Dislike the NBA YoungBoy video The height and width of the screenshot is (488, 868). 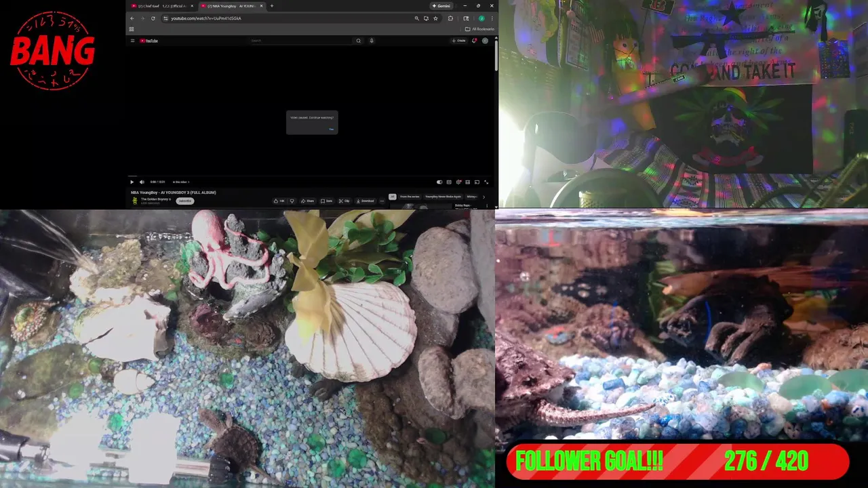tap(292, 201)
